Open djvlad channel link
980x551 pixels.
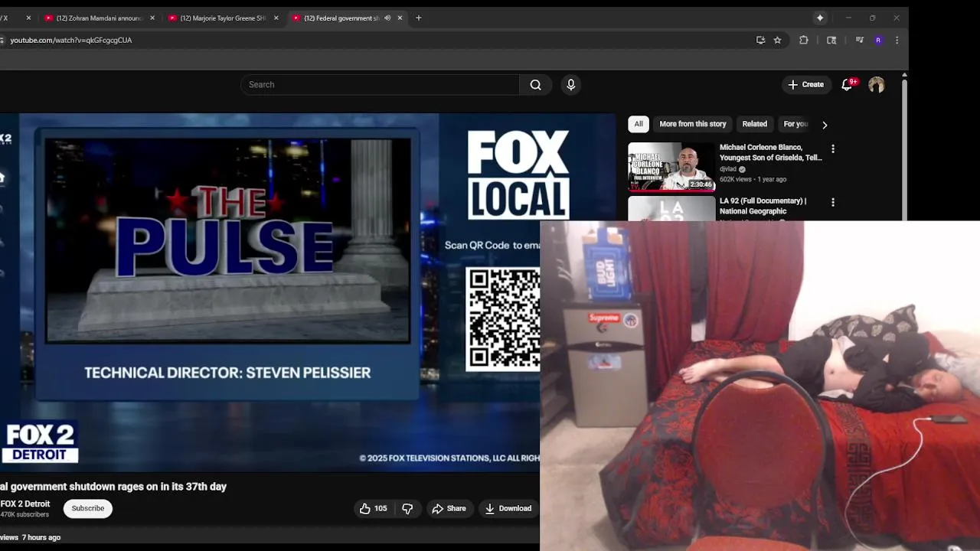coord(728,169)
